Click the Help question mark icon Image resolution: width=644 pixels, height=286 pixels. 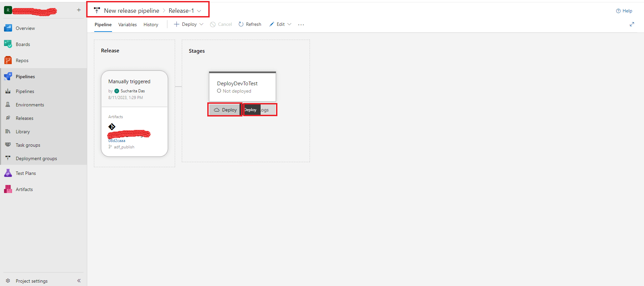pyautogui.click(x=618, y=11)
